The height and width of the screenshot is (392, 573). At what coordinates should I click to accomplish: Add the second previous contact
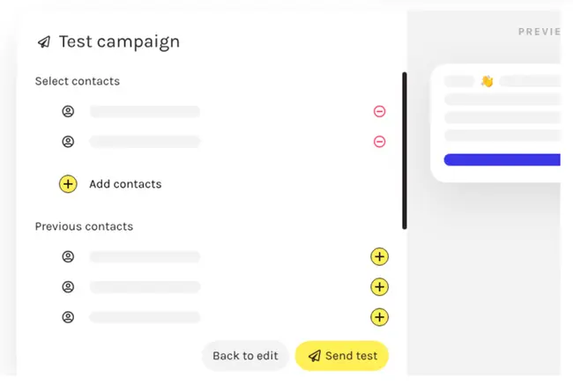[x=379, y=287]
